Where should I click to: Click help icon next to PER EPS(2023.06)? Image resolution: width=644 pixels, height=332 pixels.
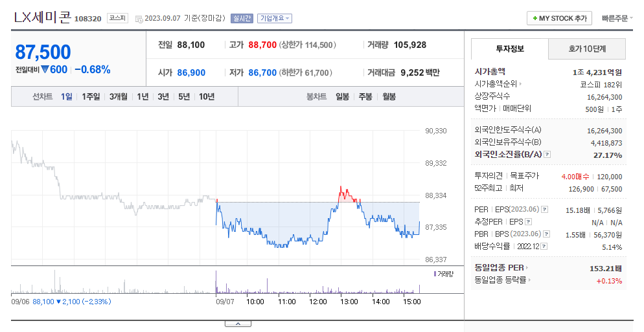tap(545, 209)
